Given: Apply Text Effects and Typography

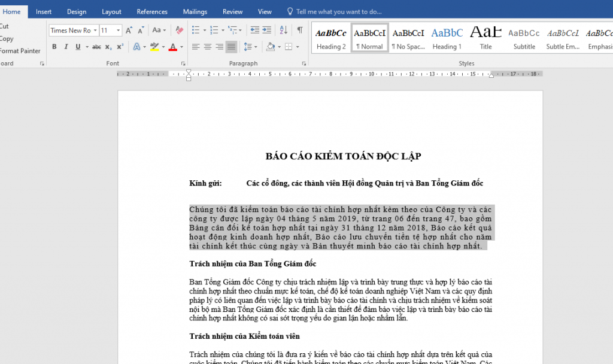Looking at the screenshot, I should click(x=136, y=47).
